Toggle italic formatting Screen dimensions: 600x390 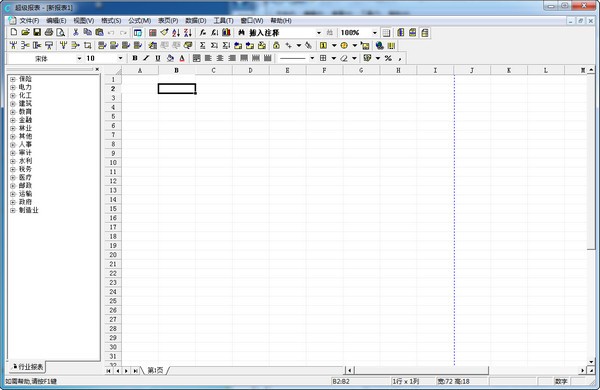coord(146,58)
